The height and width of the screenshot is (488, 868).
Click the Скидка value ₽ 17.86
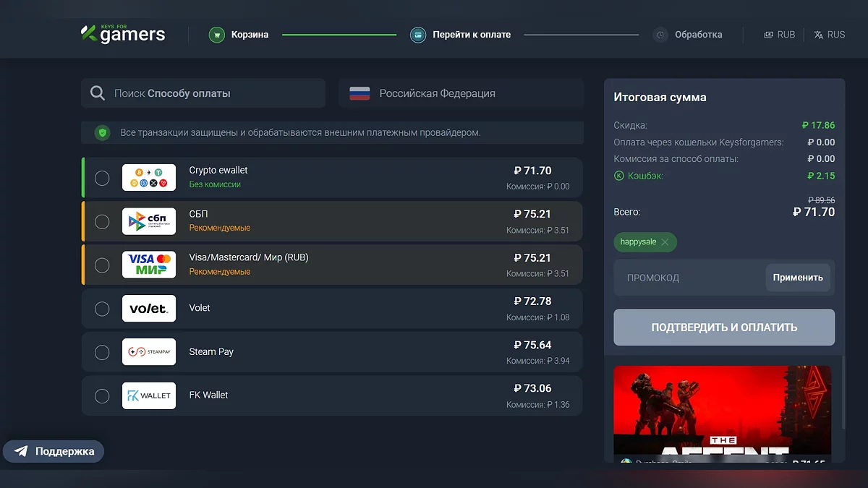818,125
